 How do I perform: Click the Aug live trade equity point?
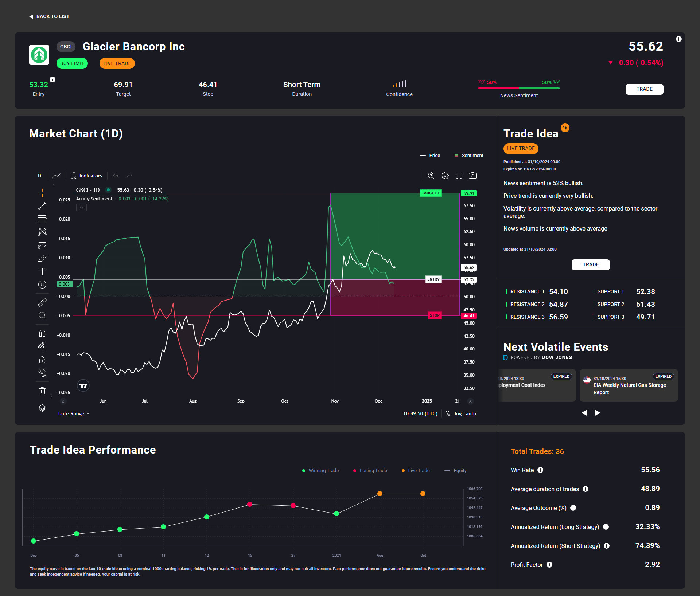(380, 494)
